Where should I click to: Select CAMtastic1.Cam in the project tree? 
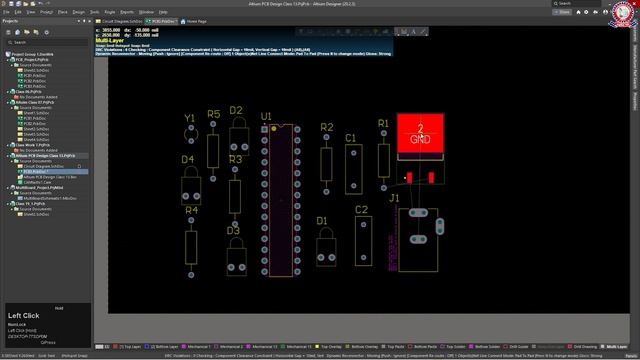pyautogui.click(x=37, y=182)
